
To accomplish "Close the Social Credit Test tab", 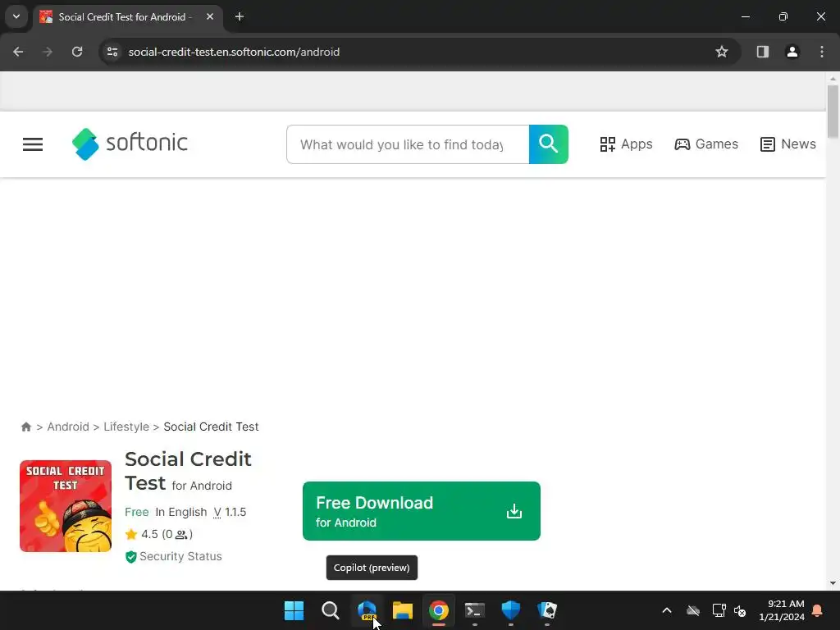I will 210,16.
